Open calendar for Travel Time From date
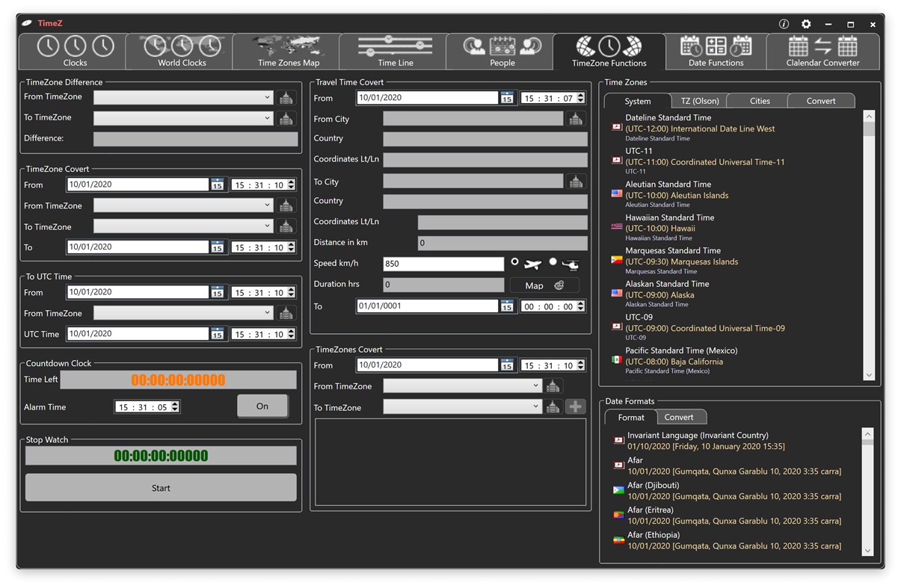This screenshot has width=901, height=588. click(x=507, y=98)
